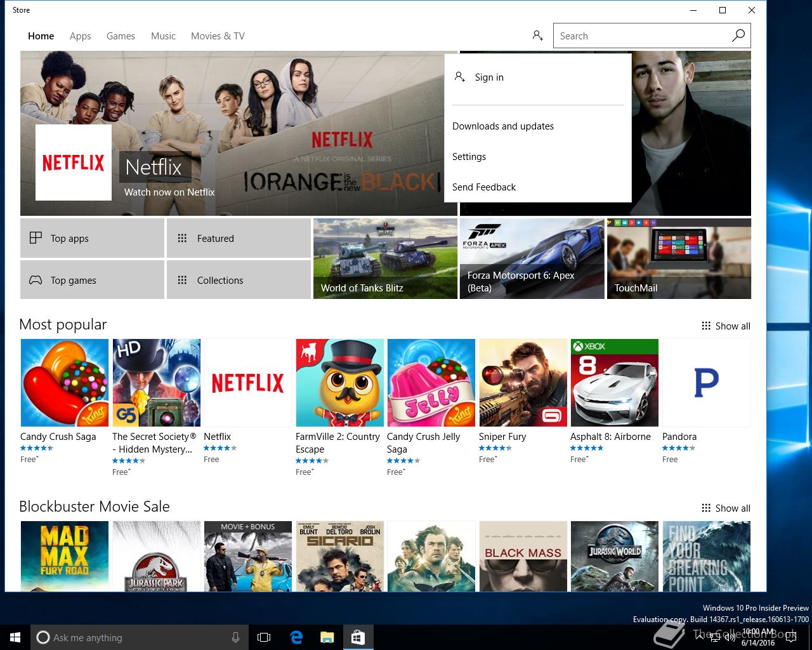Click the Sniper Fury app icon
The image size is (812, 650).
(x=523, y=383)
